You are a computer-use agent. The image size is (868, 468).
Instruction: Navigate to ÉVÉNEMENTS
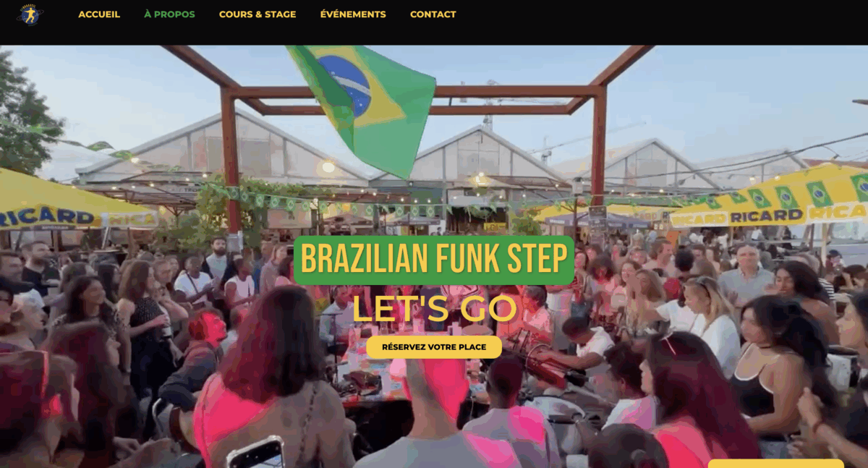(353, 14)
